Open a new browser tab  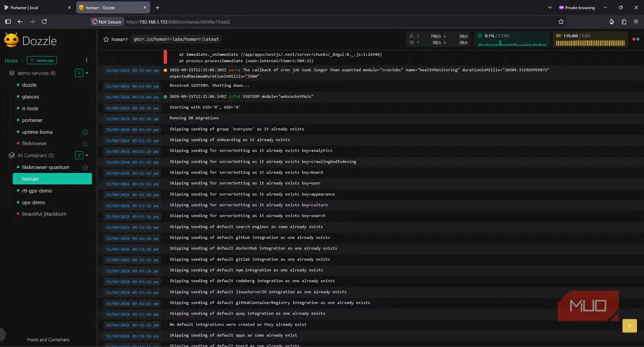157,8
